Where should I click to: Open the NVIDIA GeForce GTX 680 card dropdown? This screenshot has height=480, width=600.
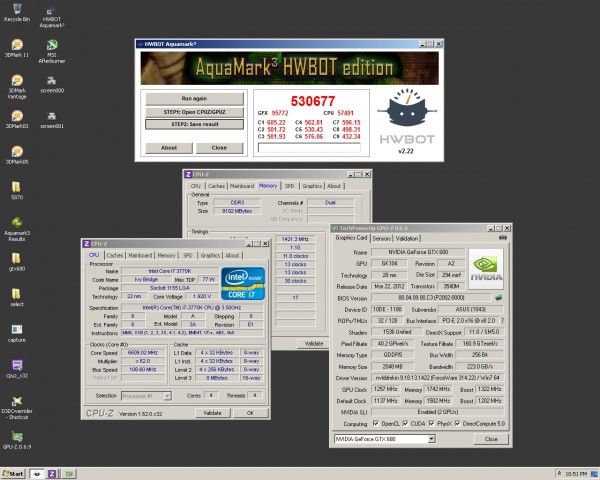point(432,439)
